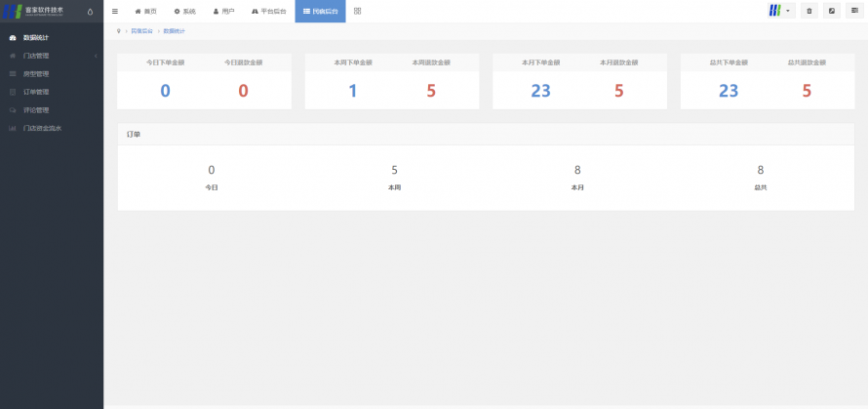Open the 平台后台 tab

click(269, 11)
